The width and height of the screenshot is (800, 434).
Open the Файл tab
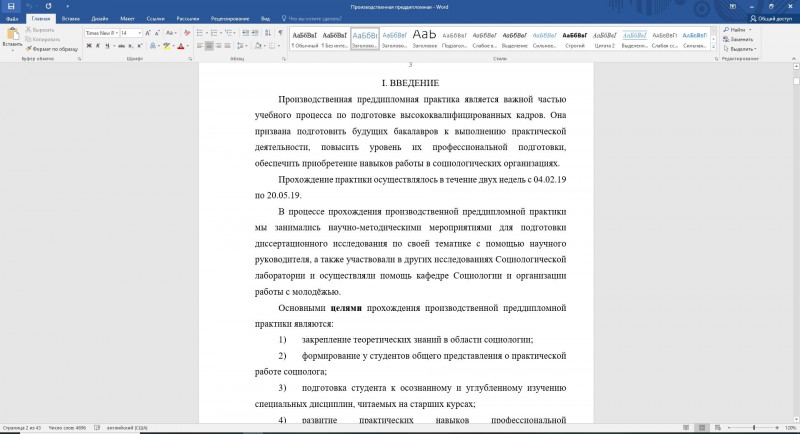click(12, 18)
